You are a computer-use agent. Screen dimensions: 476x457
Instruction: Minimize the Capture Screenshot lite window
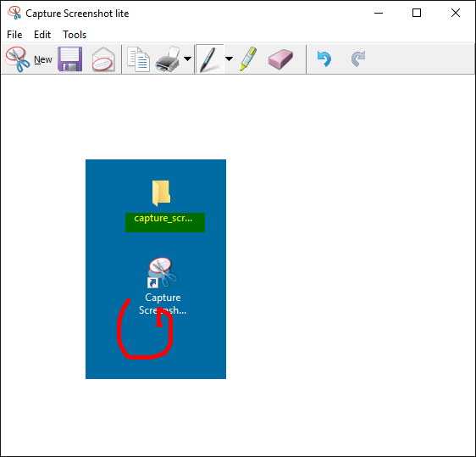[379, 13]
